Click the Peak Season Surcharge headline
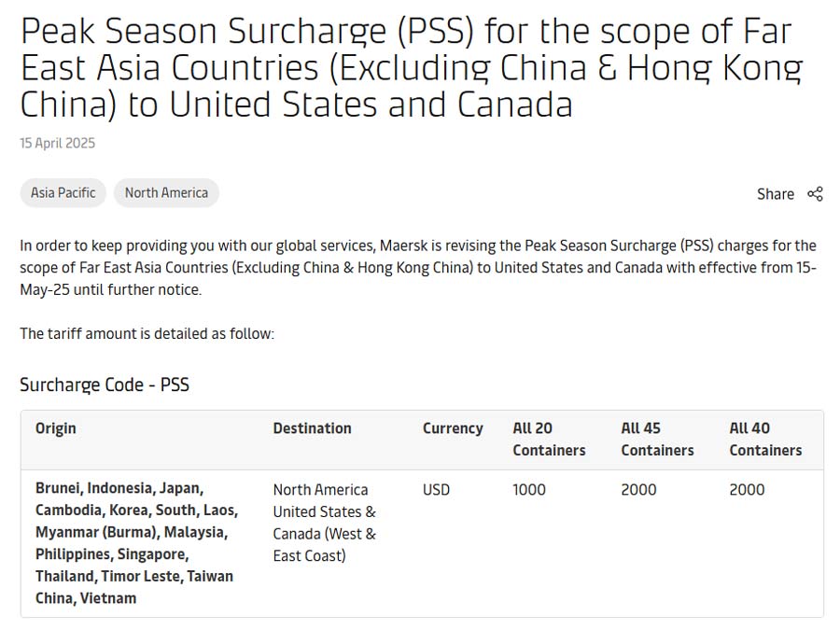 click(411, 68)
